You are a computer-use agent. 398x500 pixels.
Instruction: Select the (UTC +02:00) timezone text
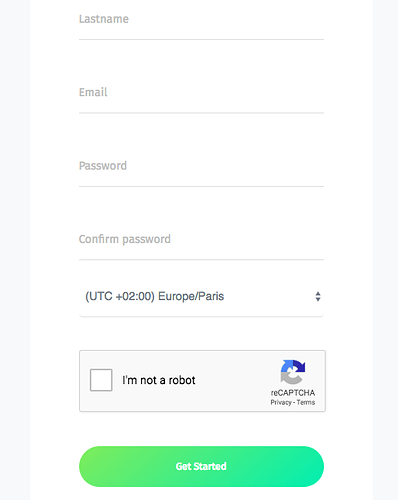click(120, 296)
